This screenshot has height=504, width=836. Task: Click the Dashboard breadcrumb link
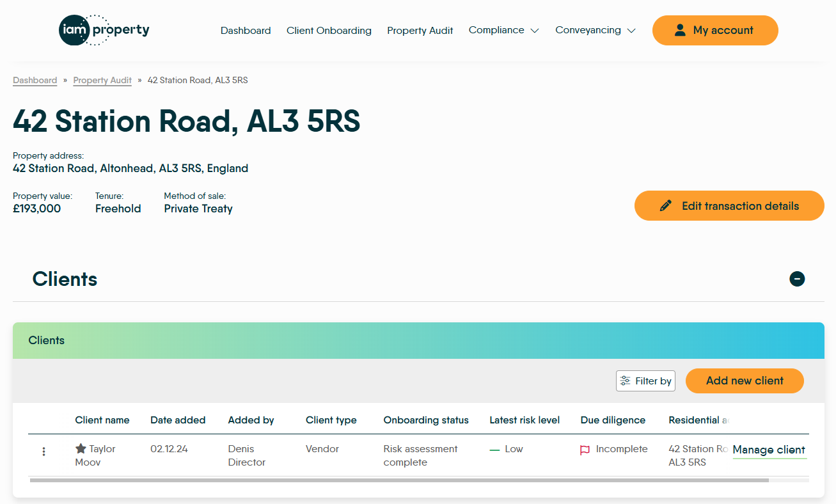coord(35,80)
